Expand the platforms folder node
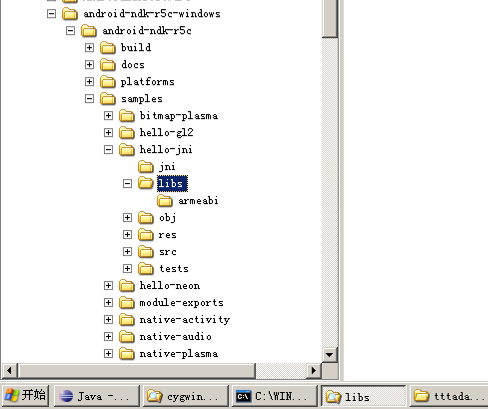 [x=89, y=82]
